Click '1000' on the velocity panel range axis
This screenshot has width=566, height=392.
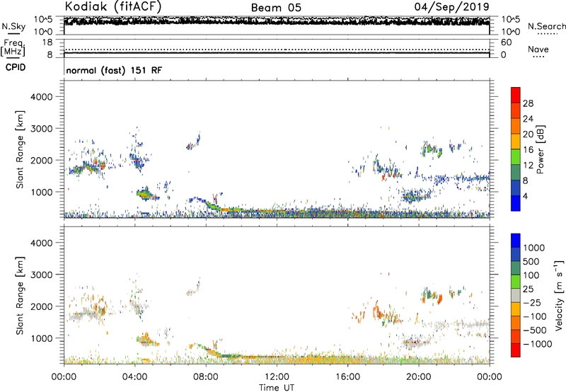(x=41, y=338)
